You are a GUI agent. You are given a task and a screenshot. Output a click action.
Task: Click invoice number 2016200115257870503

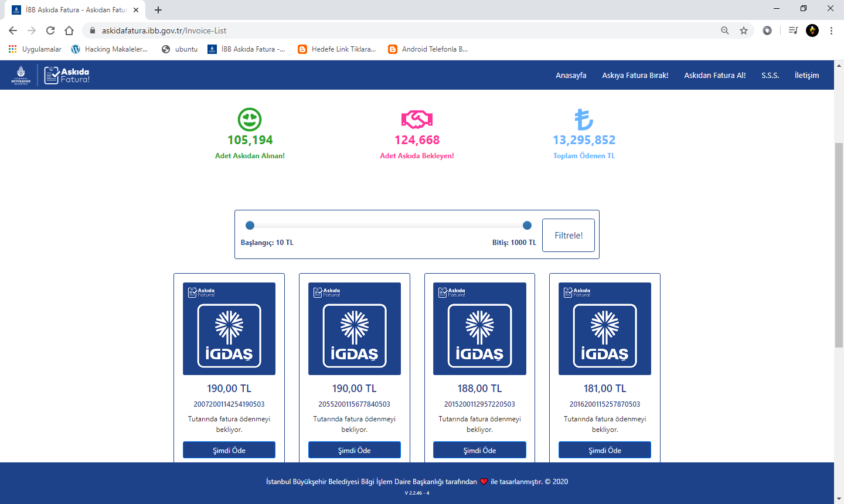[x=605, y=404]
